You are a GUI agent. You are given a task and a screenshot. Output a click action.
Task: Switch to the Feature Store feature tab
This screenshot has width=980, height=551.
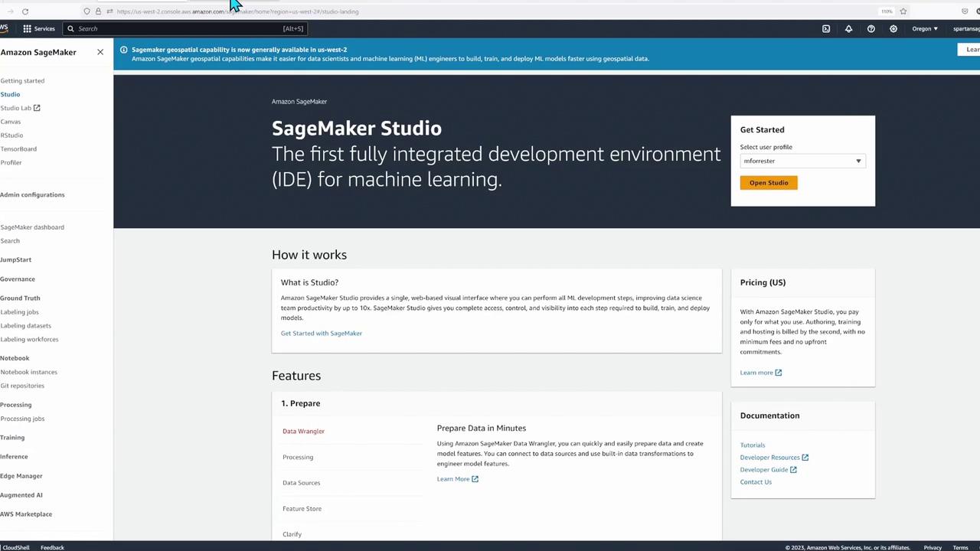[302, 508]
